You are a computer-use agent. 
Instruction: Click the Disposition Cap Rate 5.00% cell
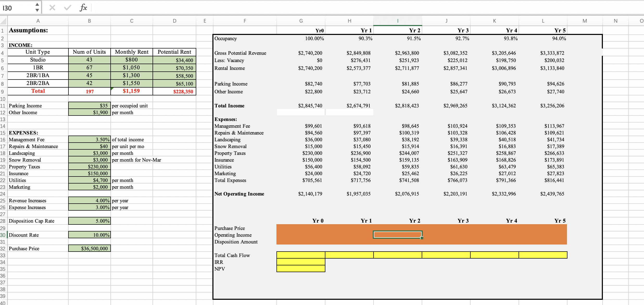[90, 221]
